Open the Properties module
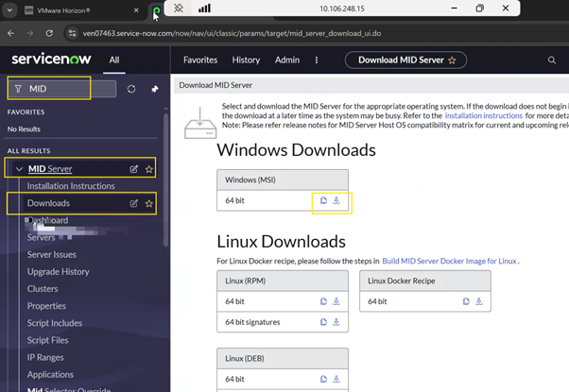Viewport: 569px width, 392px height. click(46, 306)
